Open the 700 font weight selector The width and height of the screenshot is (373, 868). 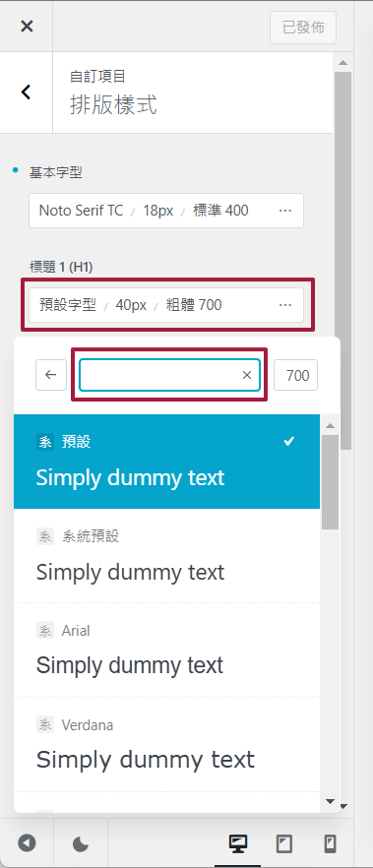295,375
